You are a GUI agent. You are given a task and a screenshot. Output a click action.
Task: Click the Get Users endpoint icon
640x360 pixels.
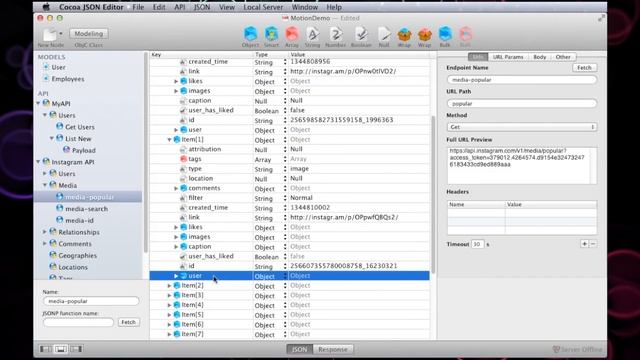click(60, 127)
